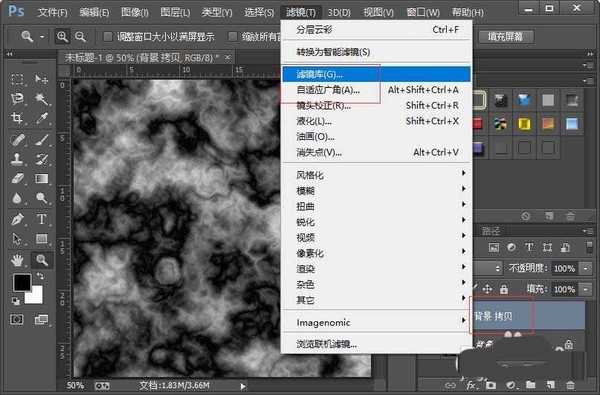Toggle pixel layer filter icon
Image resolution: width=600 pixels, height=395 pixels.
point(494,247)
